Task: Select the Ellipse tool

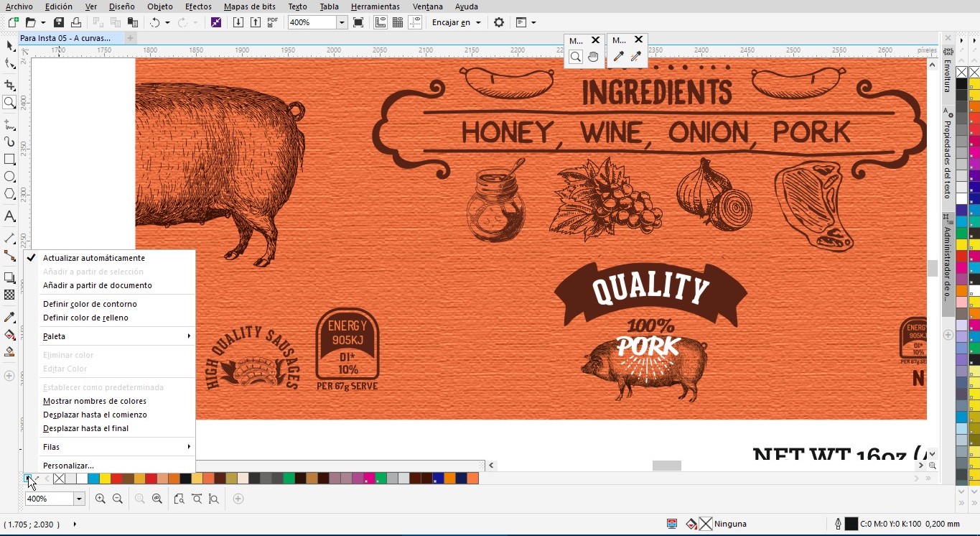Action: point(9,177)
